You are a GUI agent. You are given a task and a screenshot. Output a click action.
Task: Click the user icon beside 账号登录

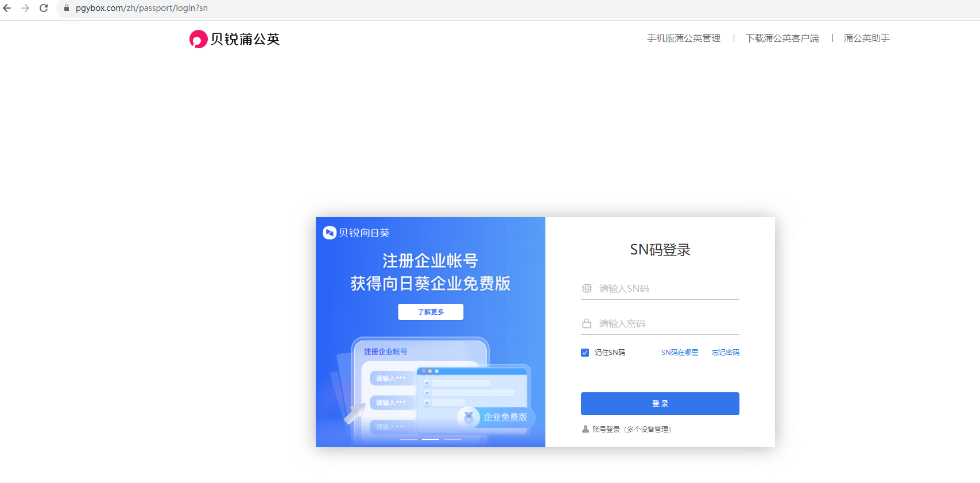click(586, 429)
